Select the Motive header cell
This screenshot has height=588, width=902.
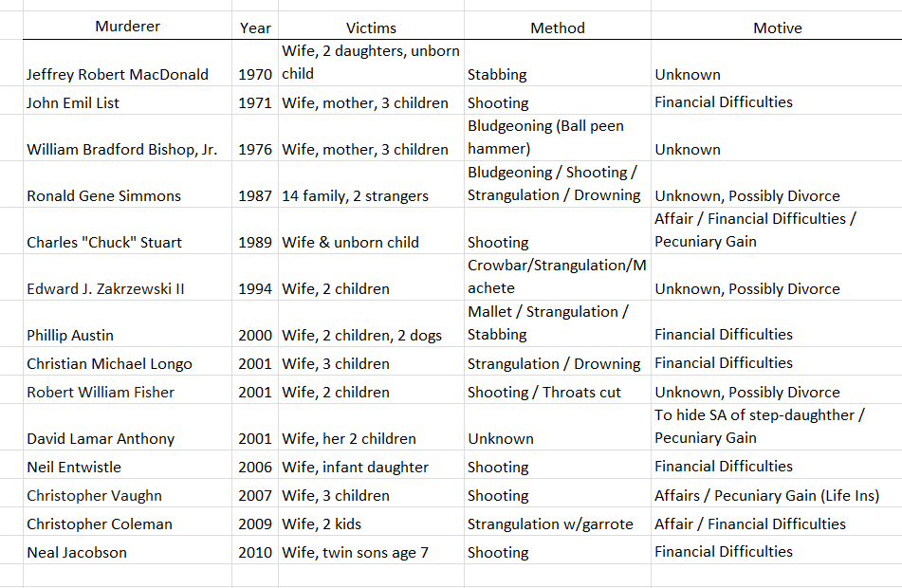[777, 28]
